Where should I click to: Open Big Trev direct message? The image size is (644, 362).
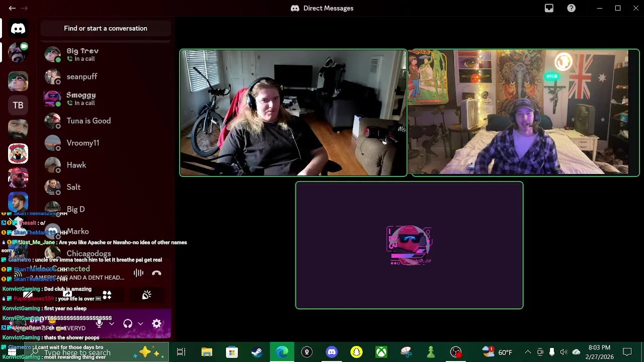point(106,54)
